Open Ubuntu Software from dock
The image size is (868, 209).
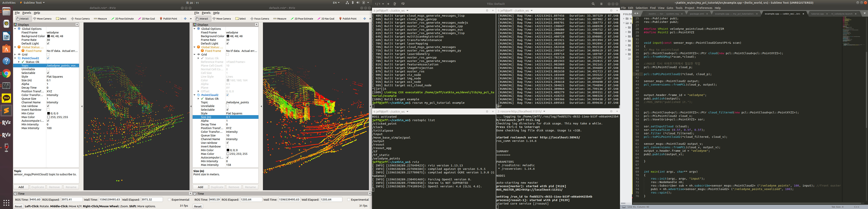(x=6, y=49)
